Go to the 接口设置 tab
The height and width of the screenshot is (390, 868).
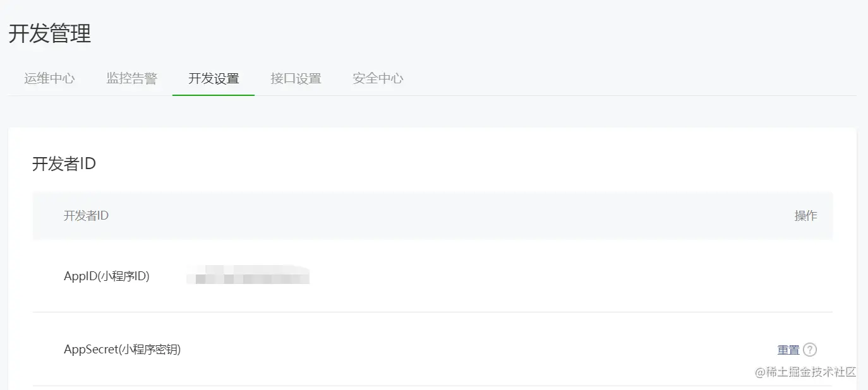296,79
